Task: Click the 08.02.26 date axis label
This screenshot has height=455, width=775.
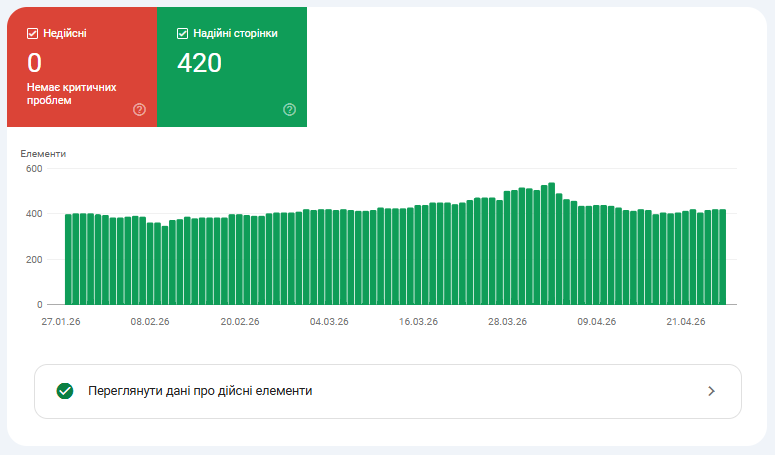Action: [150, 322]
